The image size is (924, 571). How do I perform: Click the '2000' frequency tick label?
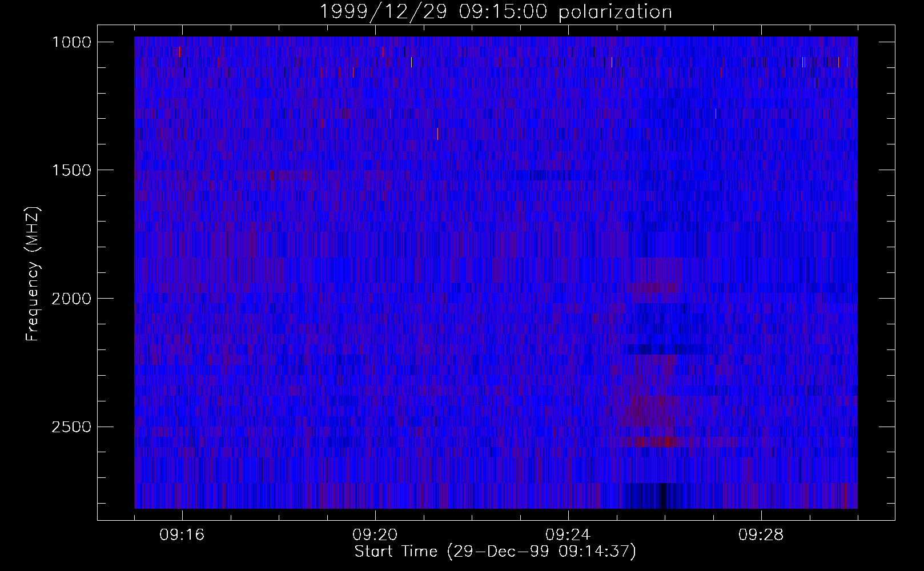click(x=71, y=299)
